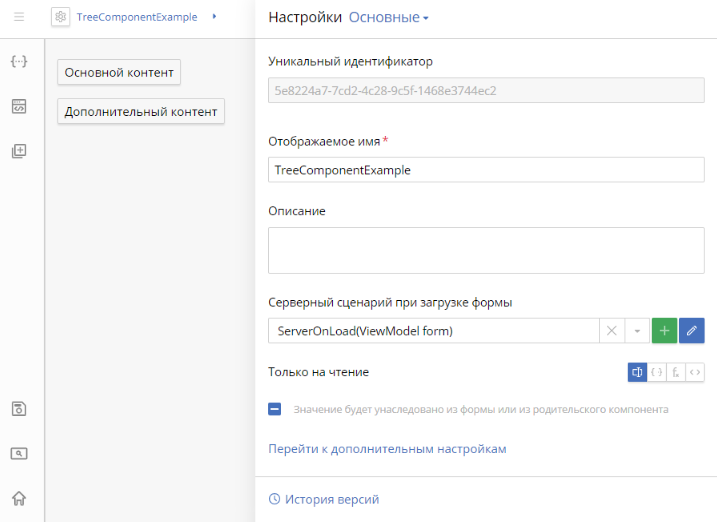Image resolution: width=717 pixels, height=522 pixels.
Task: Open the curly braces context icon in sidebar
Action: tap(19, 61)
